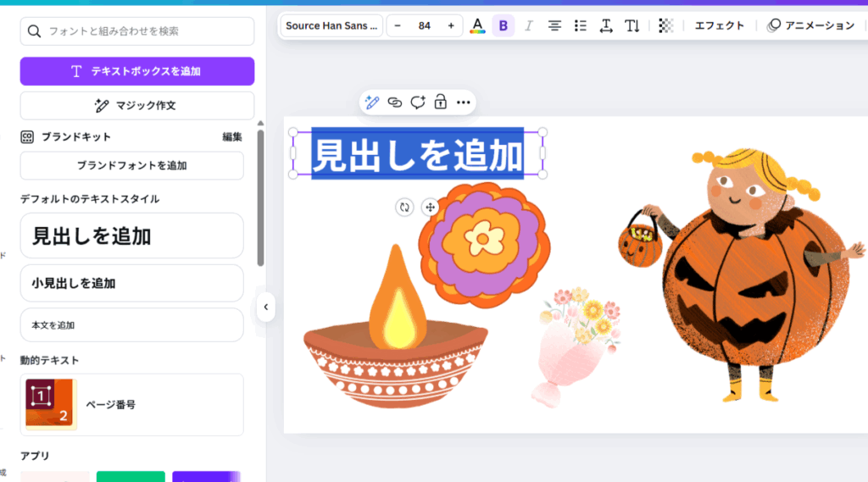The image size is (868, 482).
Task: Lock the selected text element
Action: point(440,102)
